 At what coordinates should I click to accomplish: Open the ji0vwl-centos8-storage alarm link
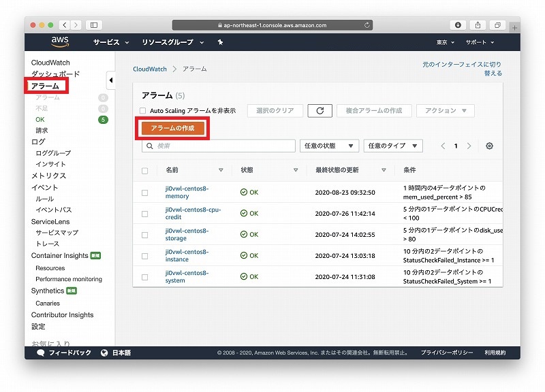pos(187,234)
